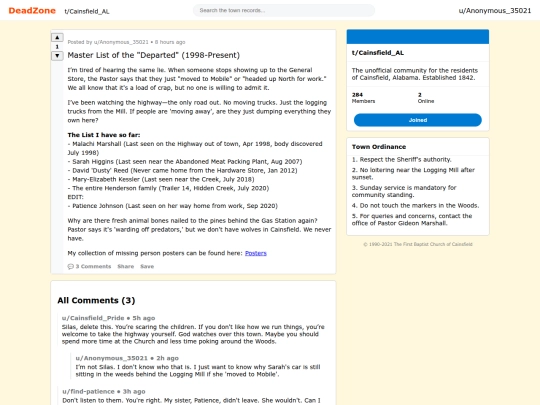Select the Patience Johnson list entry
This screenshot has height=405, width=540.
pyautogui.click(x=173, y=206)
